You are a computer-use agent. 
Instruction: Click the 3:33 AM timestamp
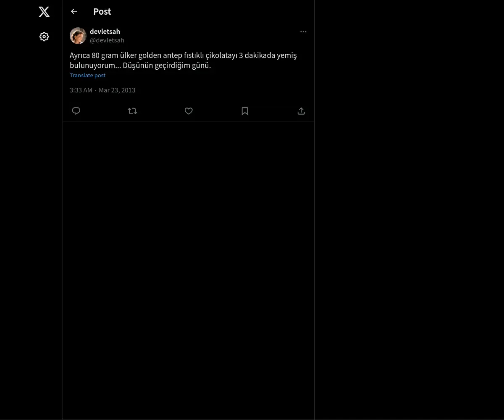[81, 90]
